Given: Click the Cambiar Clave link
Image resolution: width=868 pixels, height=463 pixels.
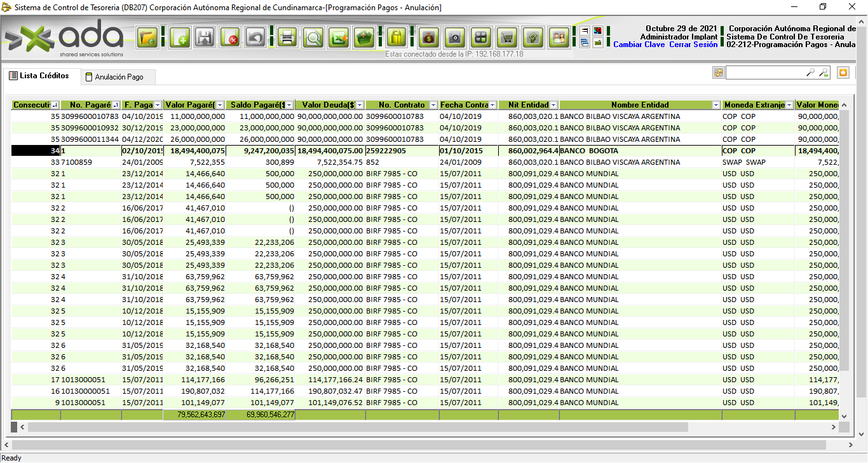Looking at the screenshot, I should point(639,45).
